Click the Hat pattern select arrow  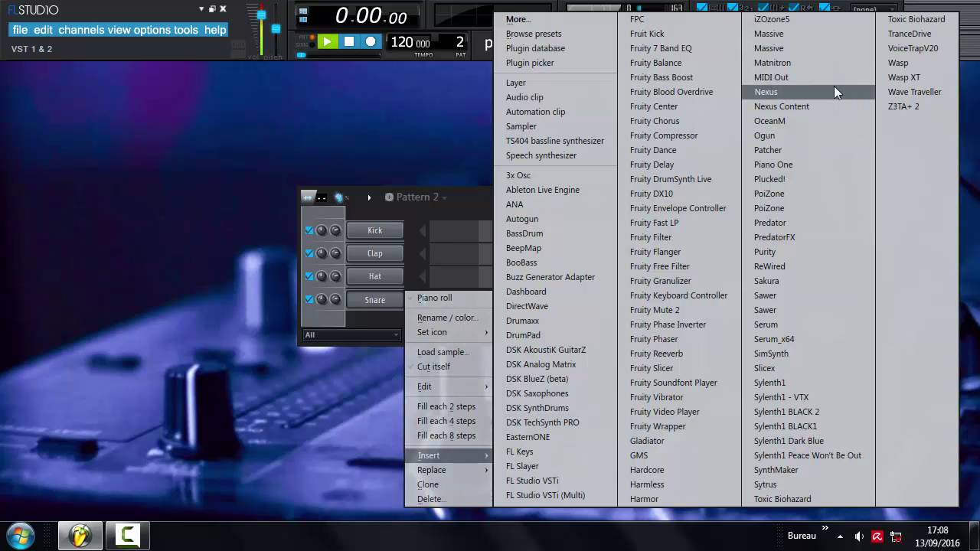(422, 276)
